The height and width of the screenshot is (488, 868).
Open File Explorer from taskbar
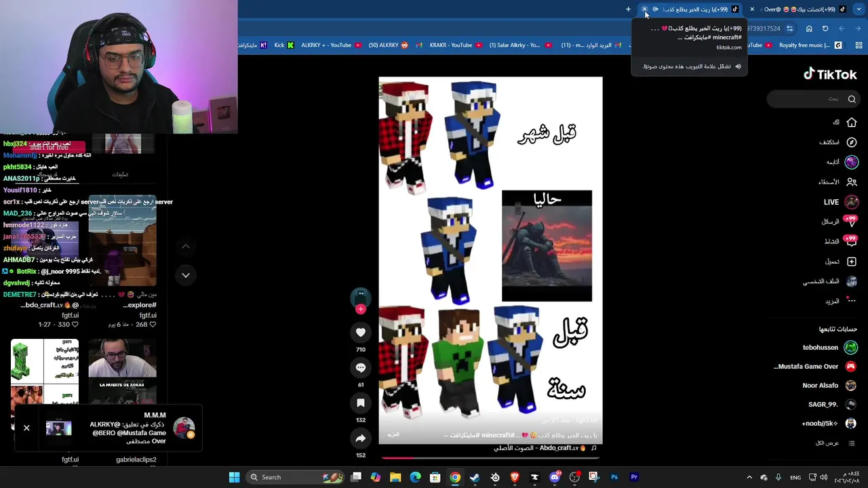coord(395,477)
